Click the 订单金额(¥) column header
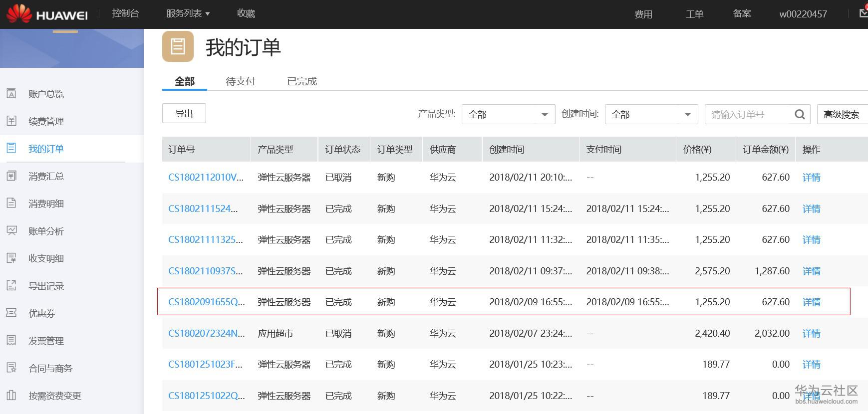This screenshot has width=868, height=414. [x=766, y=149]
